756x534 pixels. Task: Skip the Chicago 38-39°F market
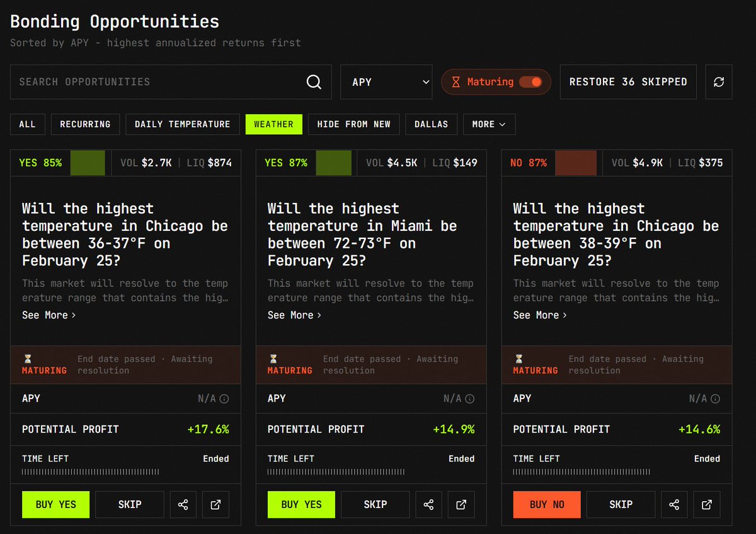tap(621, 504)
